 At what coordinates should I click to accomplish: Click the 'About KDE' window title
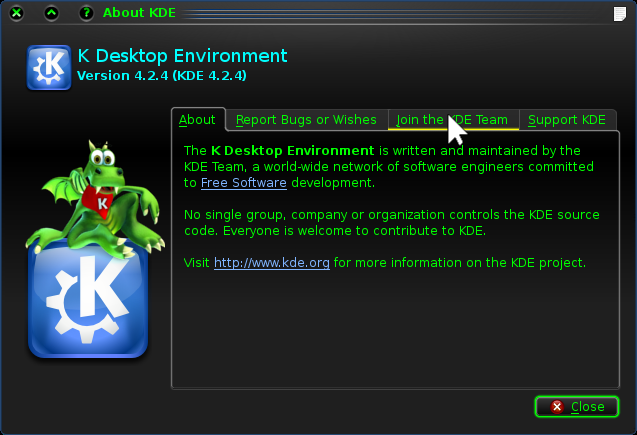pyautogui.click(x=139, y=13)
